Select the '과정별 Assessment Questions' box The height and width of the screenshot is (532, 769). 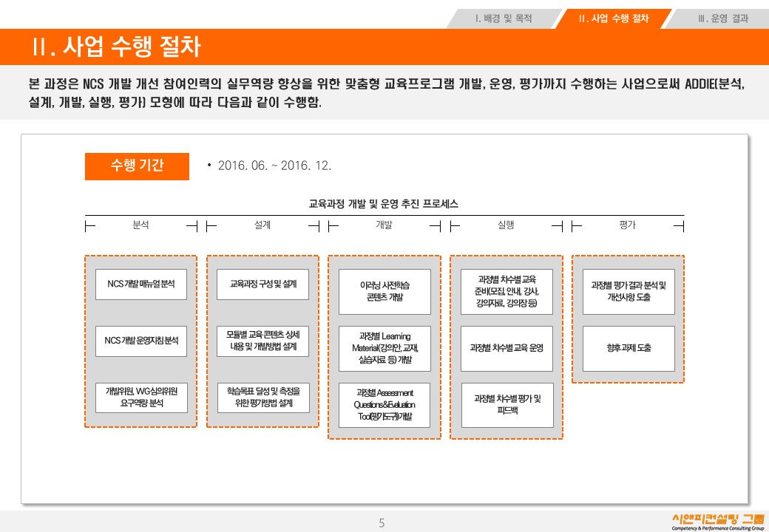[x=384, y=405]
